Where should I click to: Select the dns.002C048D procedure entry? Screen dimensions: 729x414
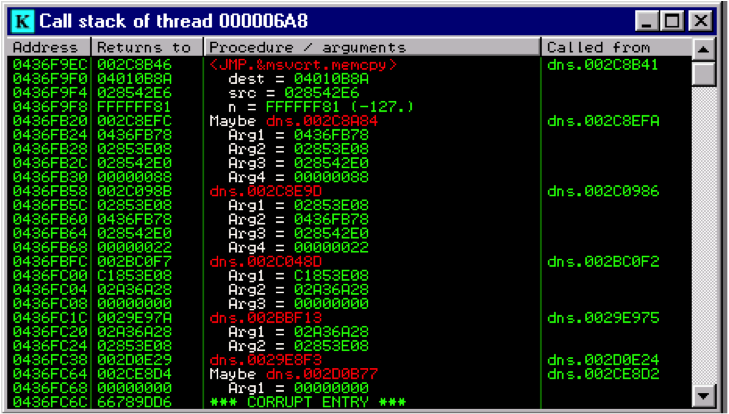pos(266,261)
